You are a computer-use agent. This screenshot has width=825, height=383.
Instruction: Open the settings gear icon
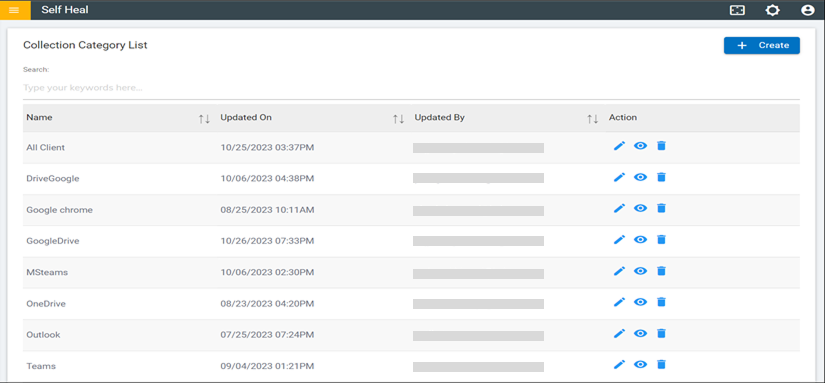772,10
